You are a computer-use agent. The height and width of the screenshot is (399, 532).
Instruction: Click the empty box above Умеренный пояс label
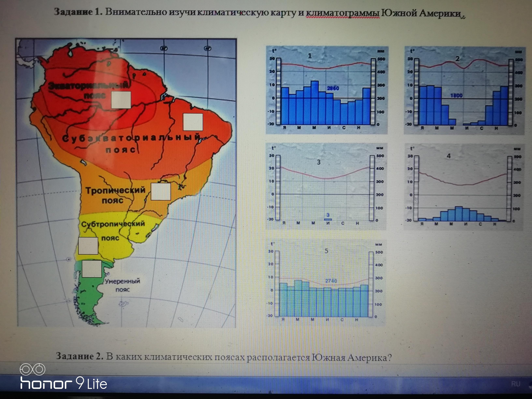92,269
